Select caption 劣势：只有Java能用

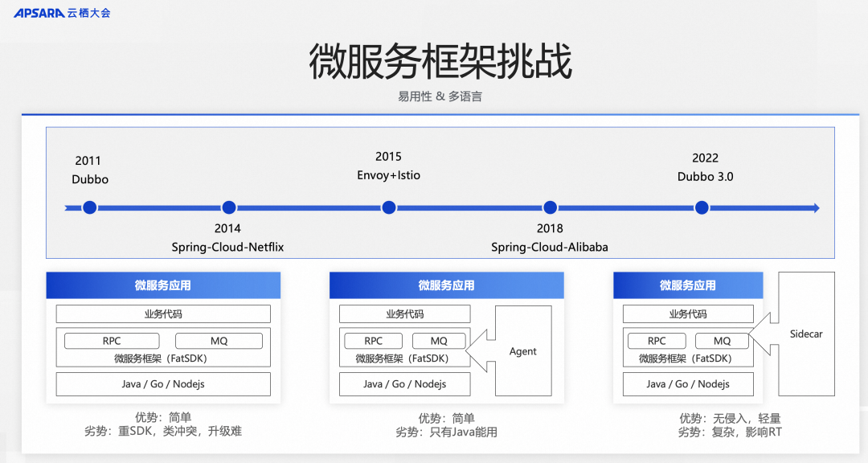pyautogui.click(x=446, y=432)
